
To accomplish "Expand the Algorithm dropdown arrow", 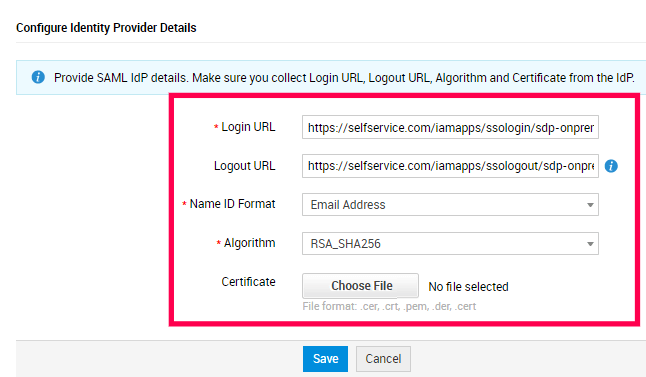I will click(590, 244).
